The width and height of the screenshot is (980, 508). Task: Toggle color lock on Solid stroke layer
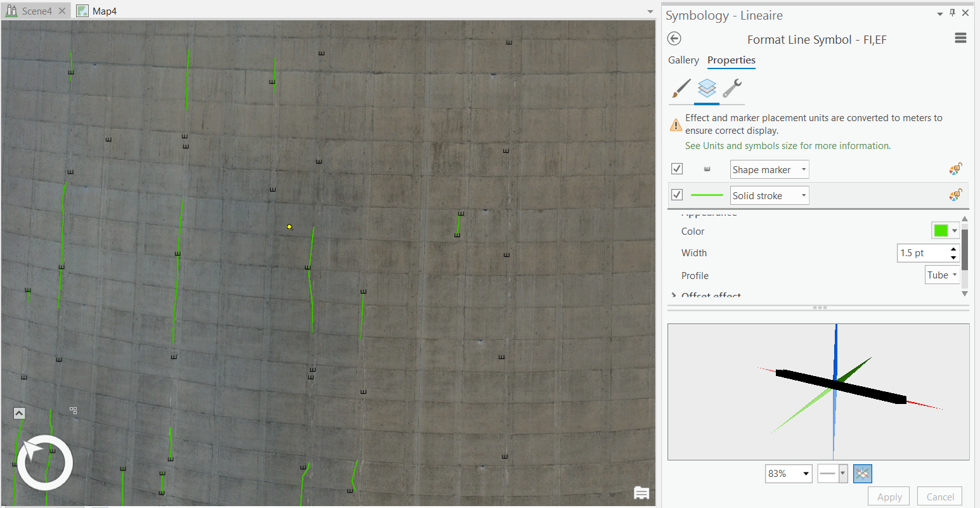click(955, 195)
